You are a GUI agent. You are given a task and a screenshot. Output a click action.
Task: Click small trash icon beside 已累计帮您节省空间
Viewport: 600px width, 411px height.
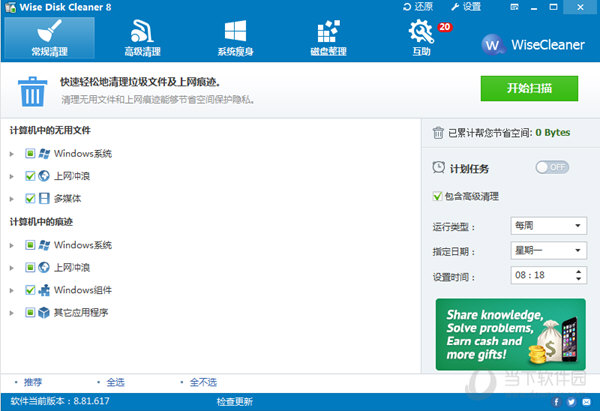(438, 133)
